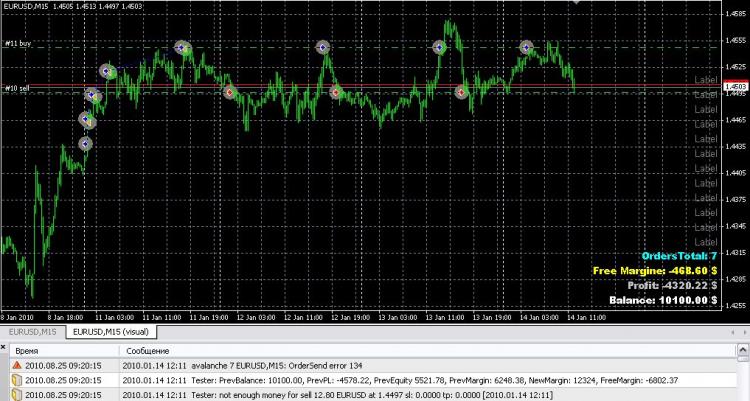Click scroll-up arrow of journal scrollbar
Image resolution: width=750 pixels, height=401 pixels.
coord(743,350)
